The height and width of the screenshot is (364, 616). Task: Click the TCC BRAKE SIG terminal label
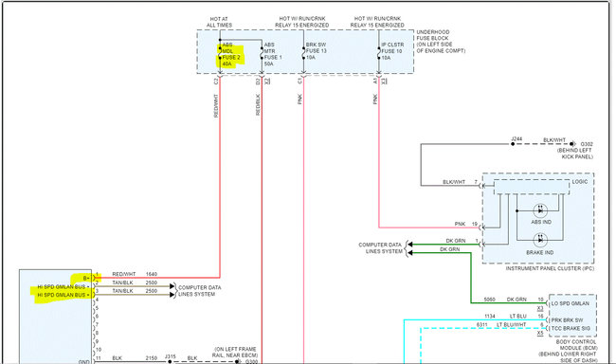click(571, 328)
